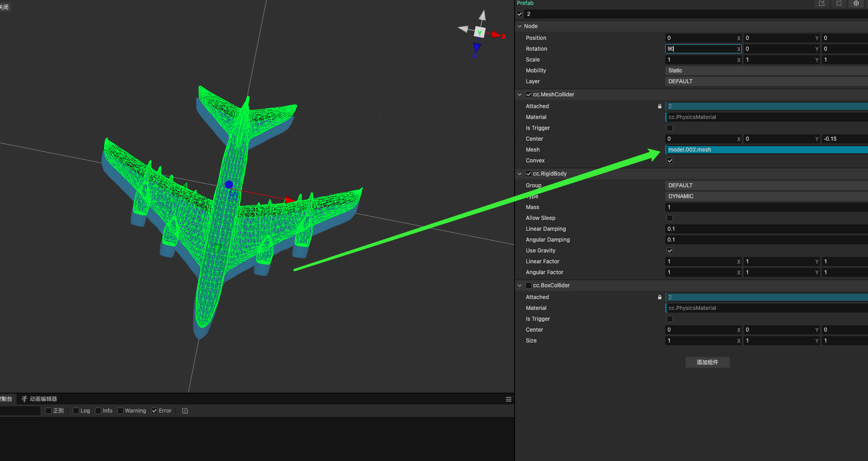Click the Scale Y input field
868x461 pixels.
coord(782,60)
